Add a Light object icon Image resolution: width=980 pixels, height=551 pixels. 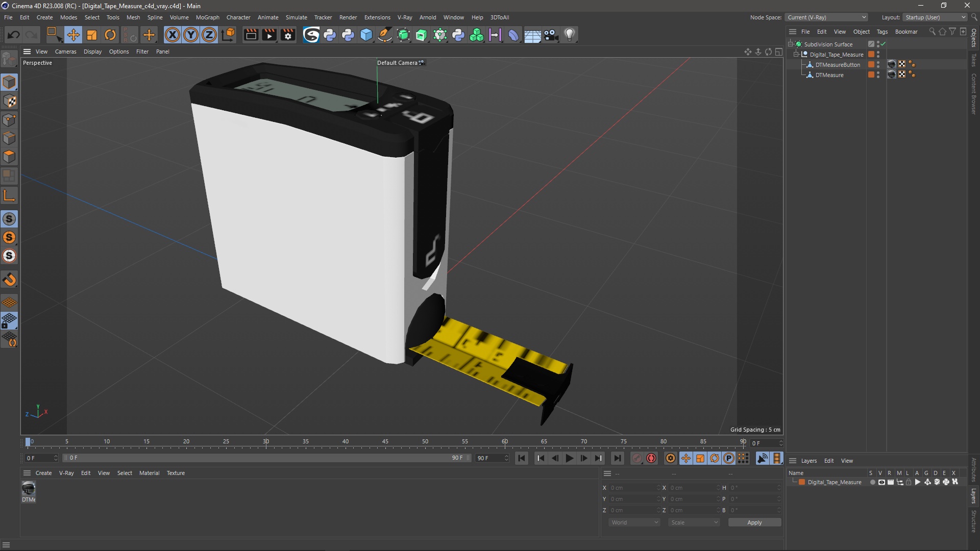click(570, 35)
